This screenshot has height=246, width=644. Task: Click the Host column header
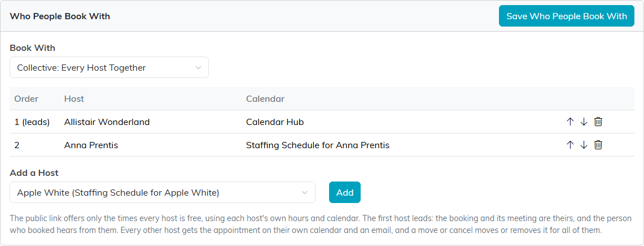[x=74, y=99]
